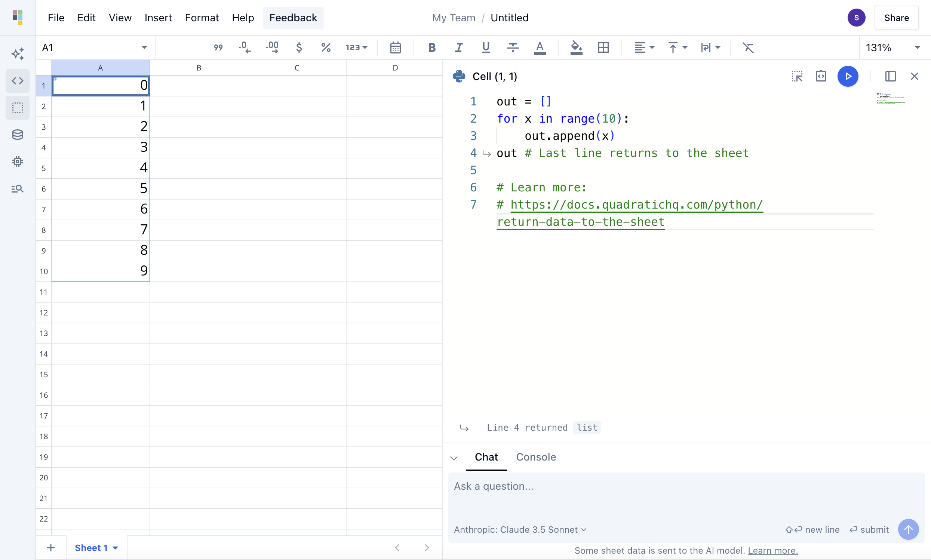Toggle italic text style
This screenshot has height=560, width=931.
pyautogui.click(x=458, y=47)
